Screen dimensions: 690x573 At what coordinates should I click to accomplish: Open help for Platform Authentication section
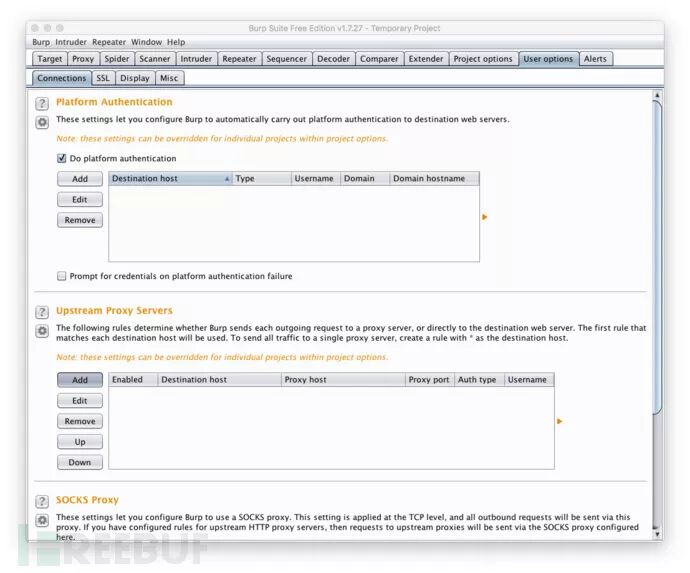click(42, 103)
